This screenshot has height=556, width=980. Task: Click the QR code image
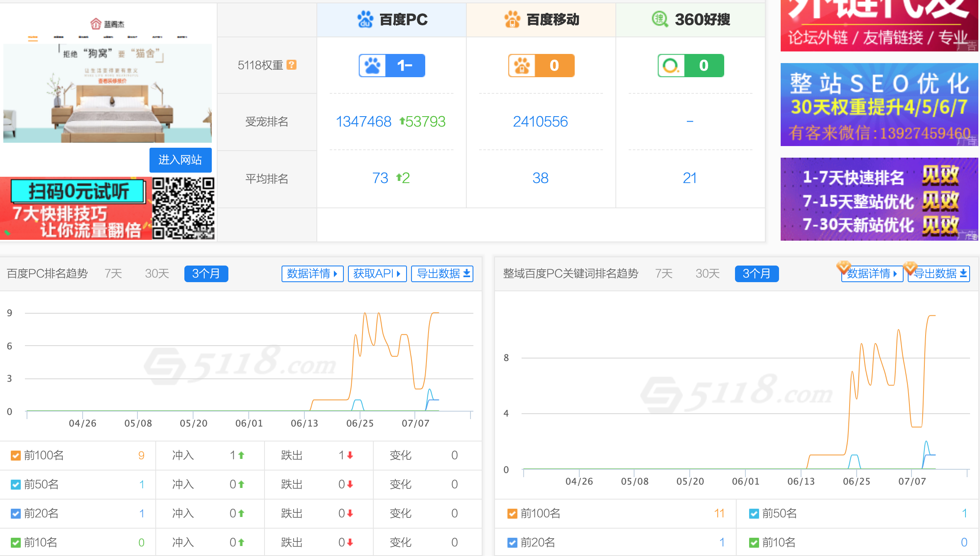coord(184,208)
